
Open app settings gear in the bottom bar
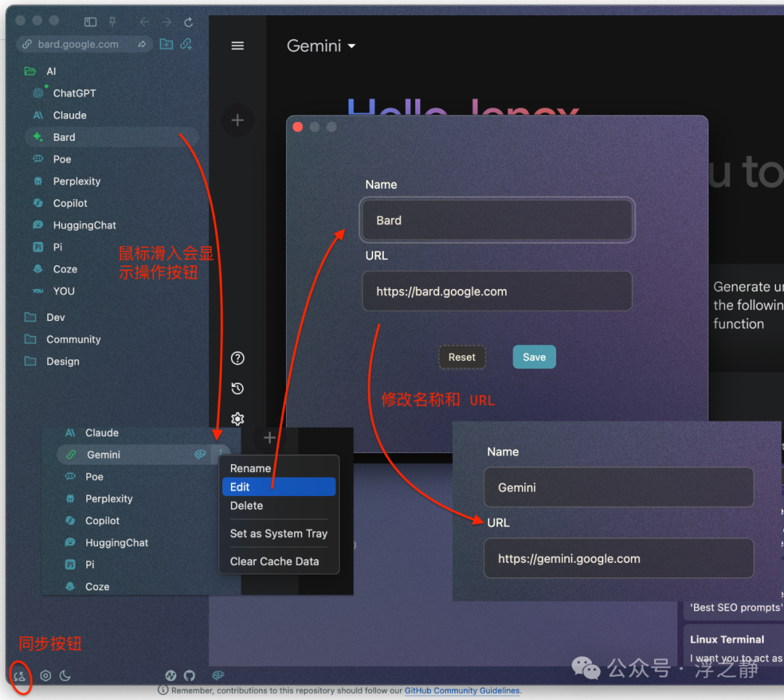click(x=46, y=676)
